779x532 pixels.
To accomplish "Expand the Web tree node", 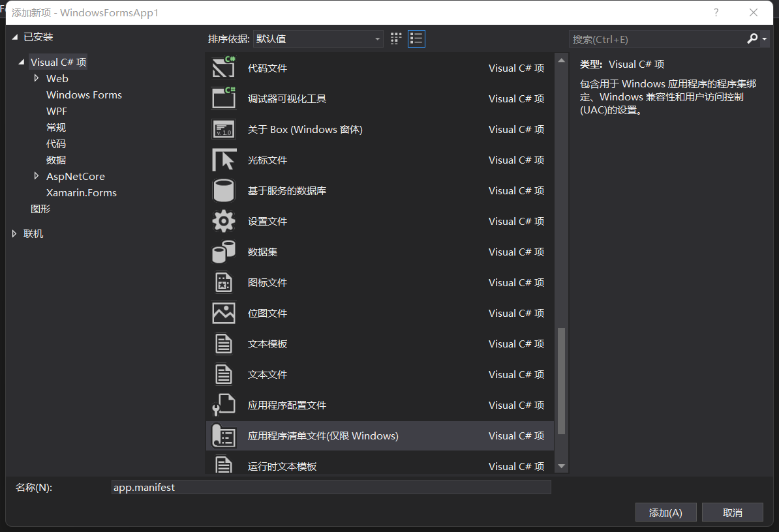I will click(37, 78).
